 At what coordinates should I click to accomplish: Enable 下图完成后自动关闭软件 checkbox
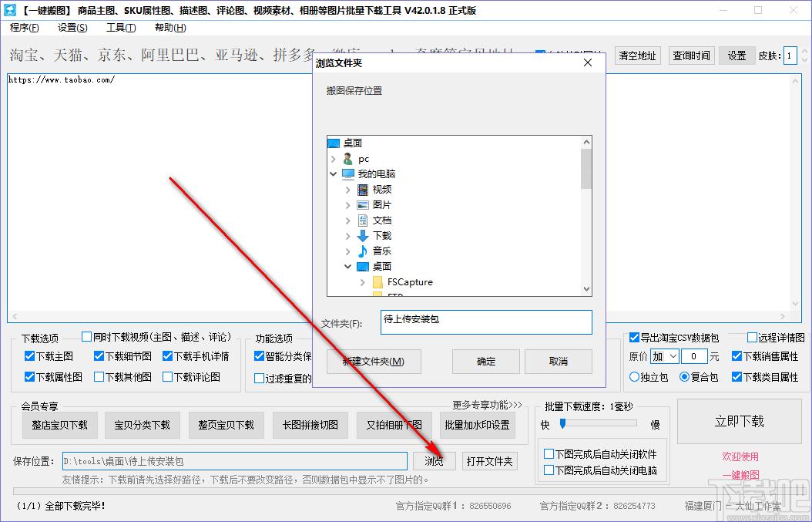click(549, 454)
